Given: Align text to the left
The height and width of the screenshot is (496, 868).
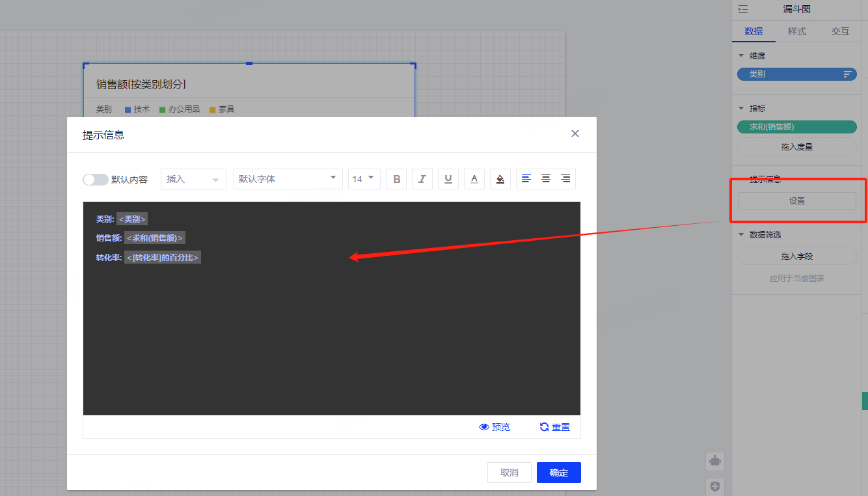Looking at the screenshot, I should pos(526,179).
